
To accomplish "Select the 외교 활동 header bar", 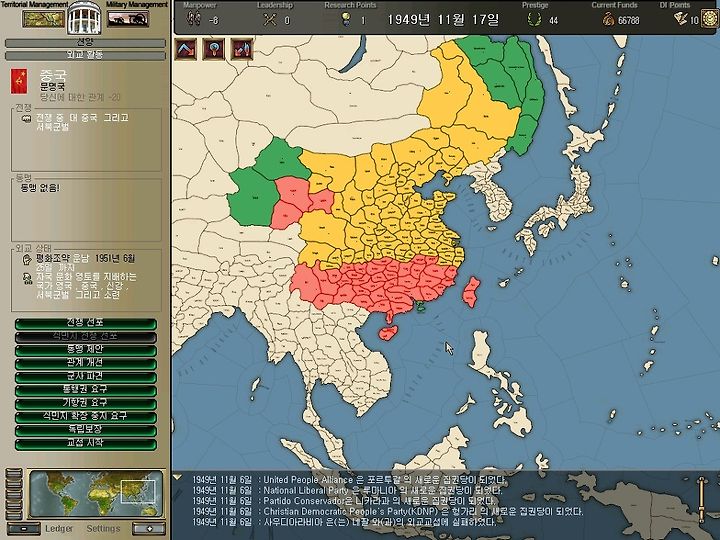I will [85, 55].
